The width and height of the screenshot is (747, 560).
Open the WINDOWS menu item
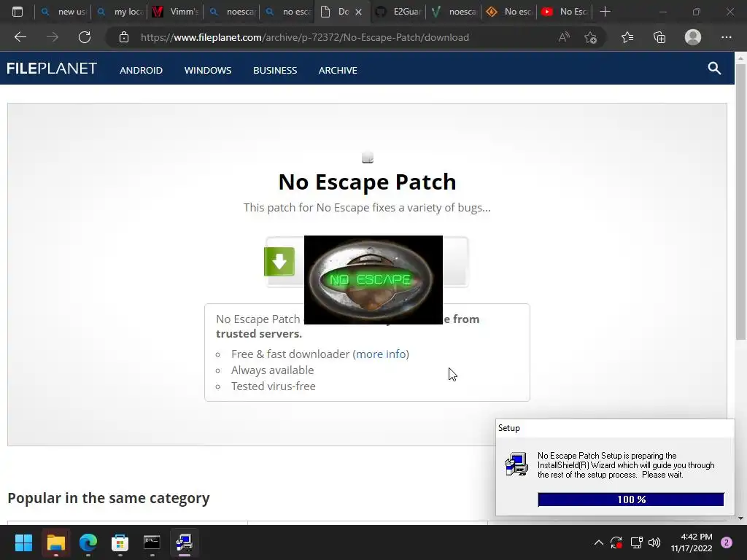tap(208, 70)
